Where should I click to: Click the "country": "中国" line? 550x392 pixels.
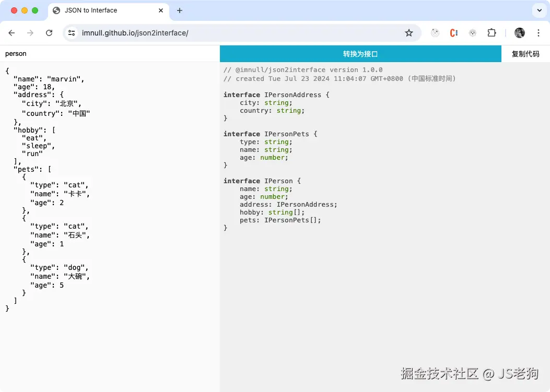(x=56, y=113)
